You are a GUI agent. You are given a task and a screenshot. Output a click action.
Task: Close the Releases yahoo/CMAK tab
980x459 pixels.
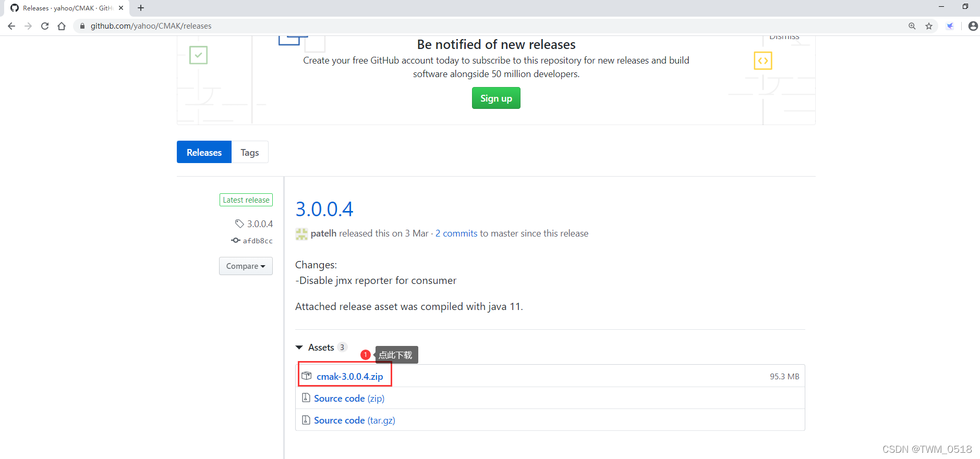[121, 8]
